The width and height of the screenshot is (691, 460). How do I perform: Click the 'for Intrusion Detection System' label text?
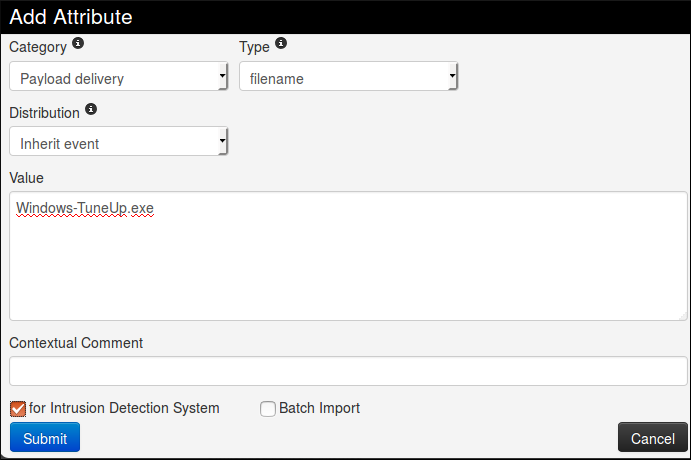(124, 408)
